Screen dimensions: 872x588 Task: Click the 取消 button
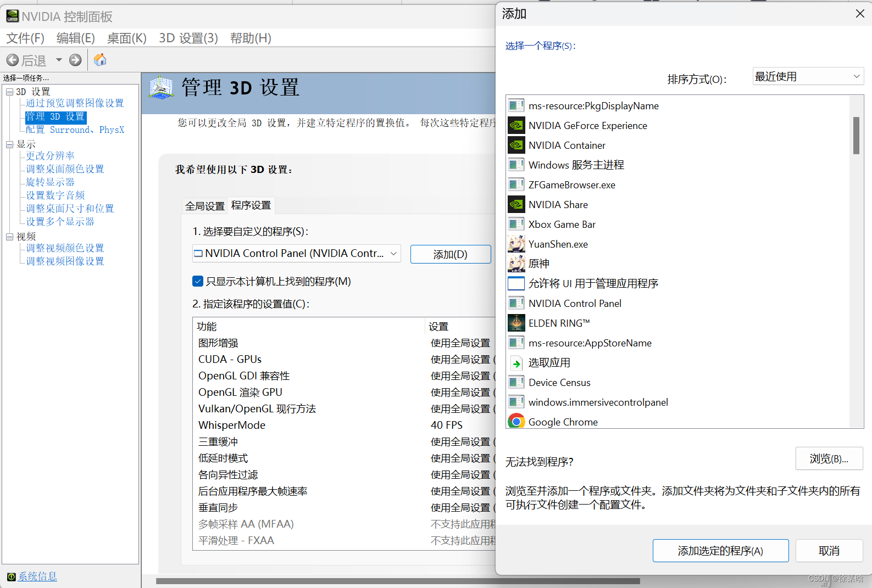coord(829,551)
